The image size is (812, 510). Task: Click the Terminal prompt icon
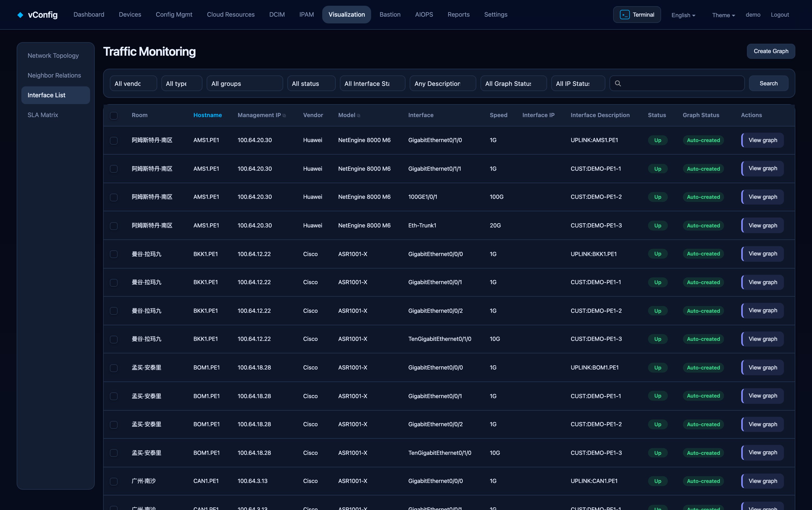[x=625, y=15]
